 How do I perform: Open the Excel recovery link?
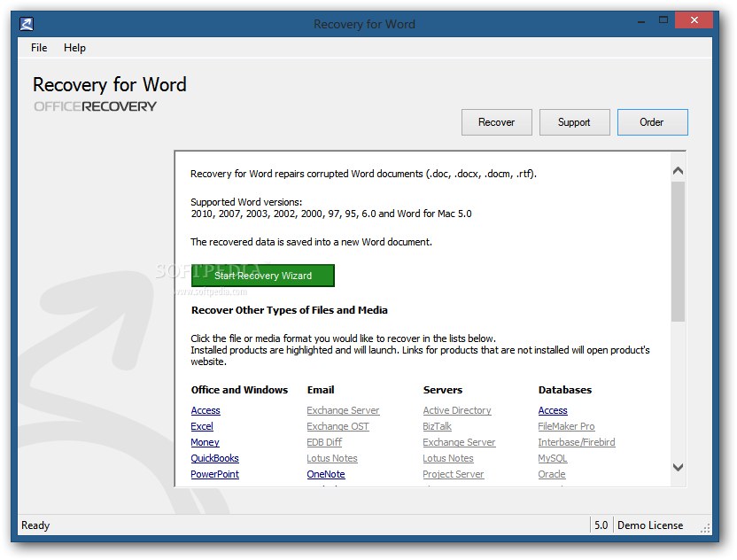[x=202, y=426]
